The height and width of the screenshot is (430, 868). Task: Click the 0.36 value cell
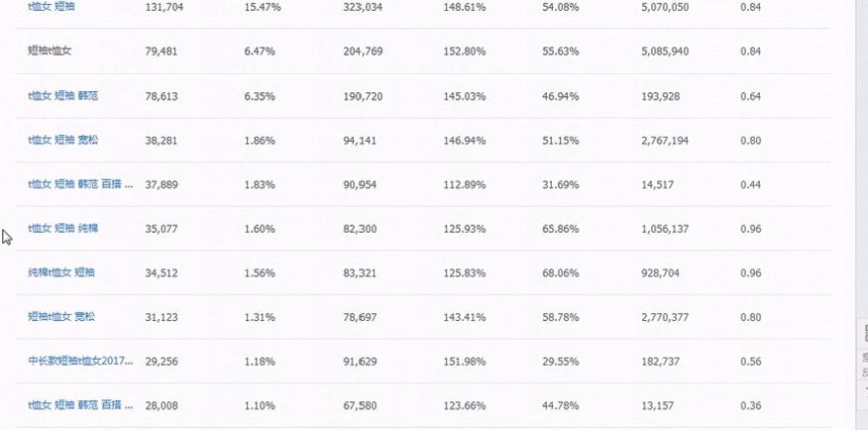[750, 405]
